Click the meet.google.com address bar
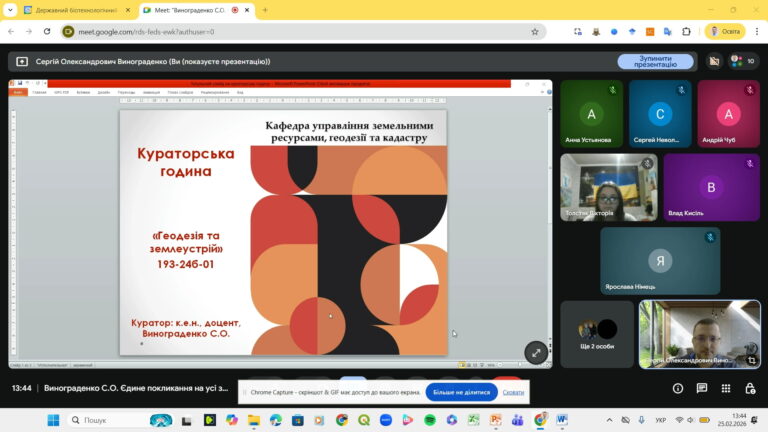768x432 pixels. [x=300, y=31]
